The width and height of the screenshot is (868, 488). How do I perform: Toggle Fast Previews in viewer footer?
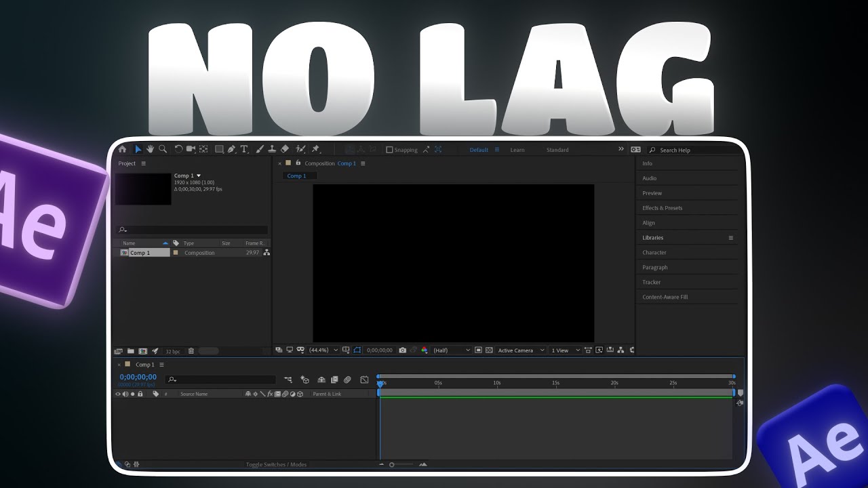[x=599, y=350]
